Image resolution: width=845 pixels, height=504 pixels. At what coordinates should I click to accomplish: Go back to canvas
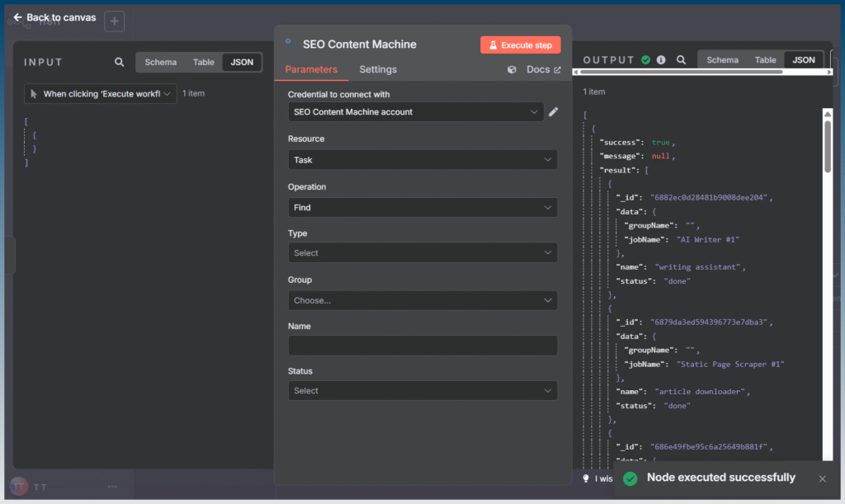click(54, 18)
